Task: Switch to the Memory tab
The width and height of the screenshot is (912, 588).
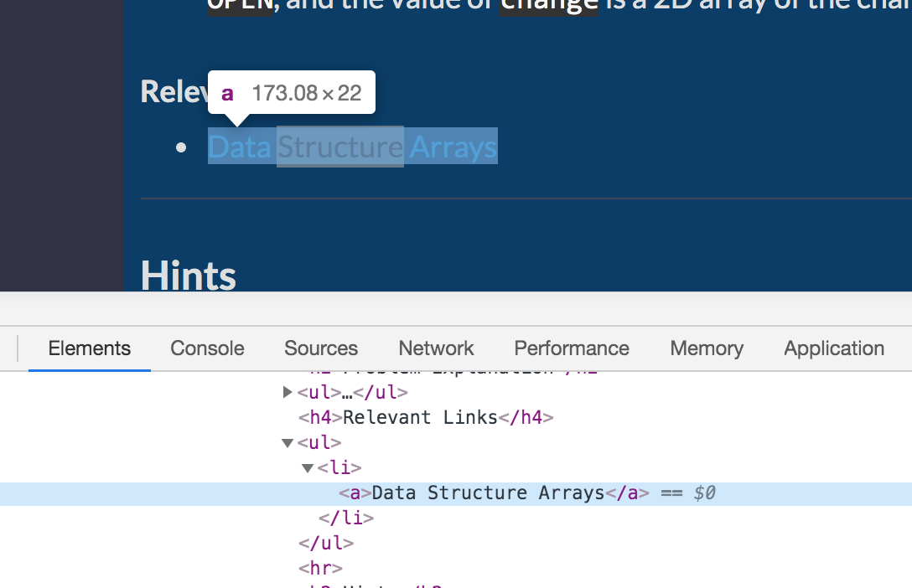Action: (x=707, y=348)
